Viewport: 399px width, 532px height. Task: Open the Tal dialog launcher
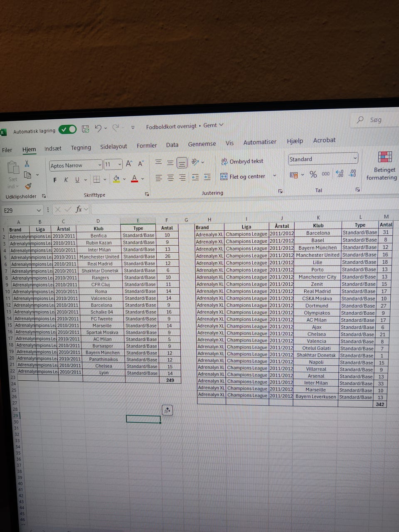357,190
